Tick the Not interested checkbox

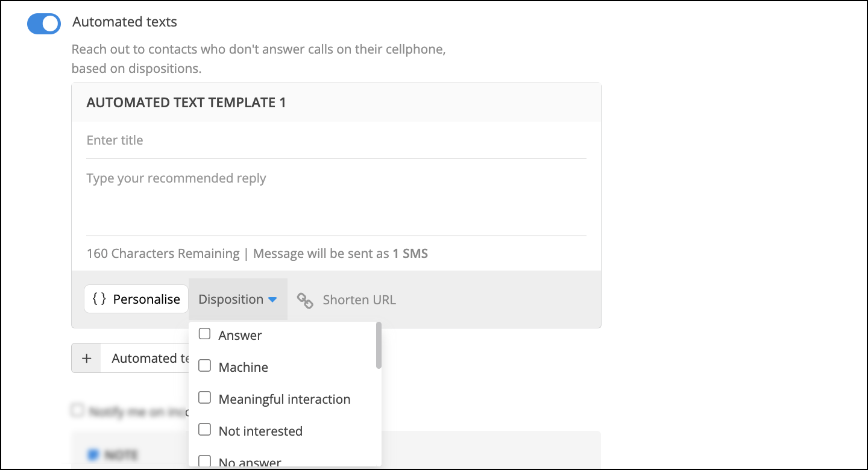[x=205, y=430]
